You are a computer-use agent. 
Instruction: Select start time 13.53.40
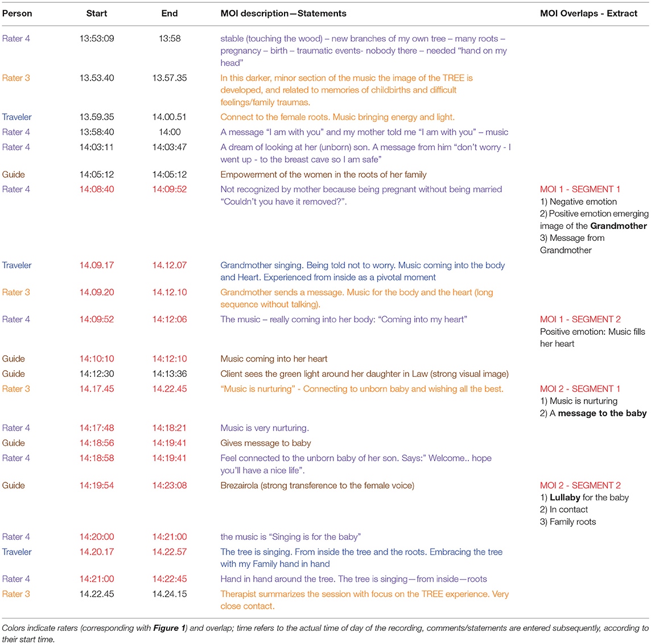point(97,78)
